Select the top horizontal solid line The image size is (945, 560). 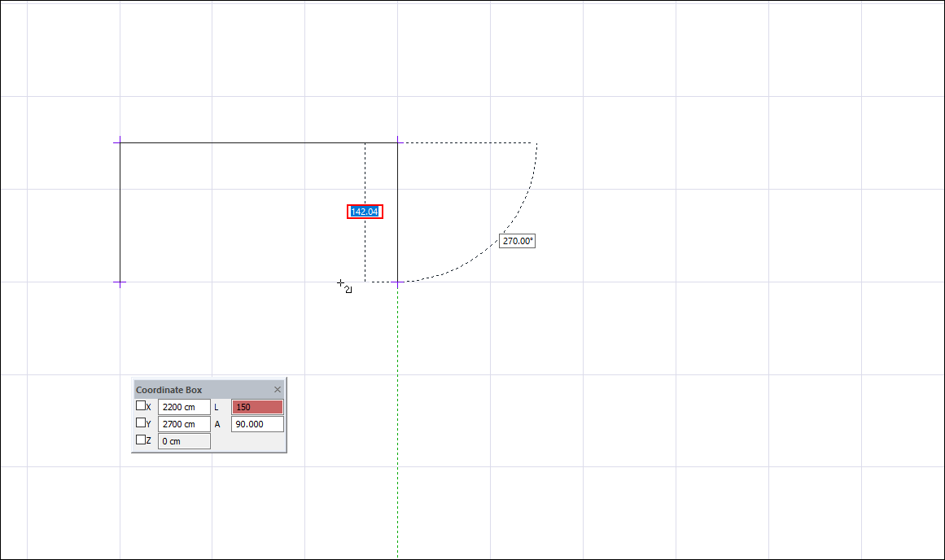click(244, 142)
